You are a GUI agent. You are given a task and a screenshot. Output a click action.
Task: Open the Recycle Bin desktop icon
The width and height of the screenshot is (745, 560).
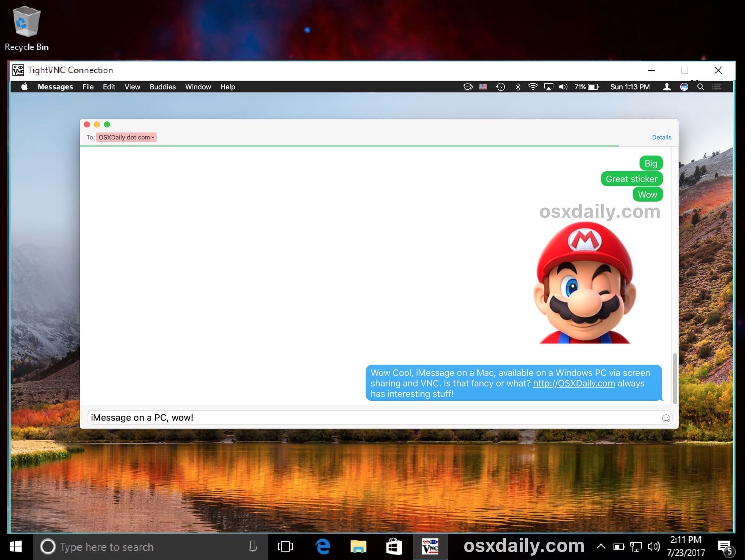[26, 28]
